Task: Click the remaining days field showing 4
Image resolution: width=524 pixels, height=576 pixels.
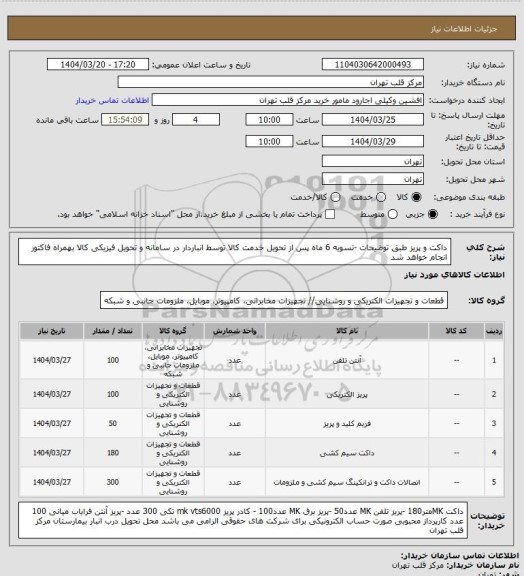Action: pos(196,120)
